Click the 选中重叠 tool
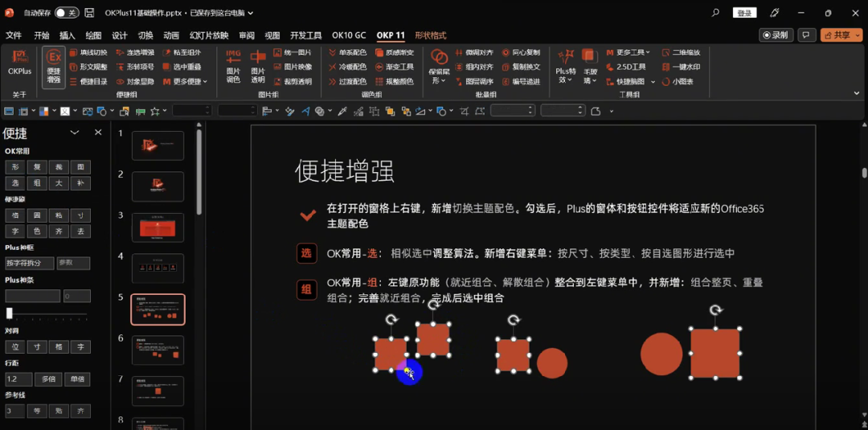868x430 pixels. (182, 67)
